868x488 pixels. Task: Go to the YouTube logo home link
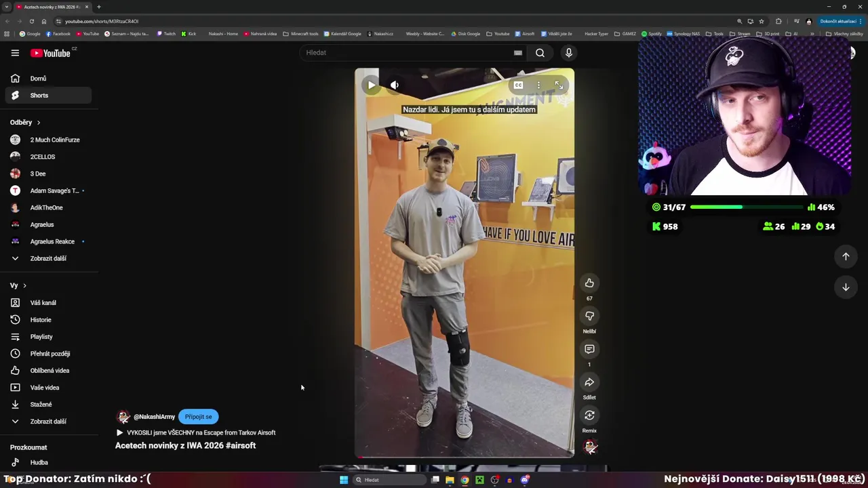[x=50, y=53]
